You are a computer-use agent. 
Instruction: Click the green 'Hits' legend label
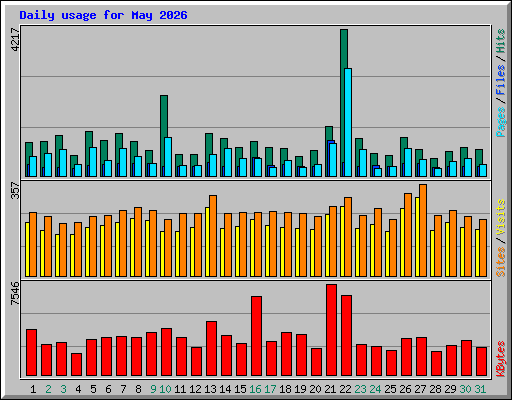coord(500,41)
